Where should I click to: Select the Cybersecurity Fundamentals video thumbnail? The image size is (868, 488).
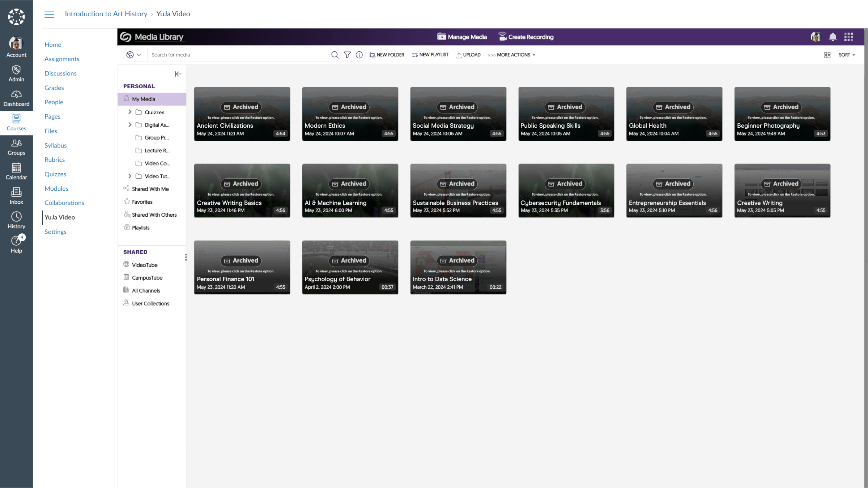coord(566,191)
